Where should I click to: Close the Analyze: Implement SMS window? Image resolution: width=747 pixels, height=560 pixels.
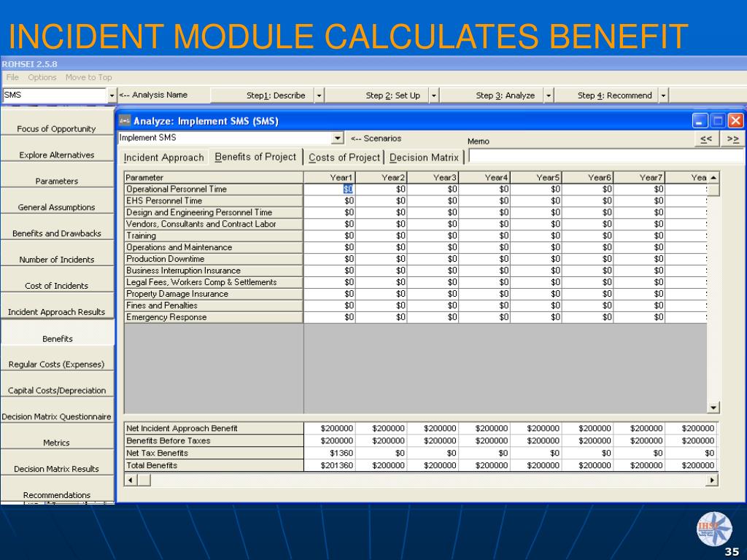pyautogui.click(x=735, y=120)
